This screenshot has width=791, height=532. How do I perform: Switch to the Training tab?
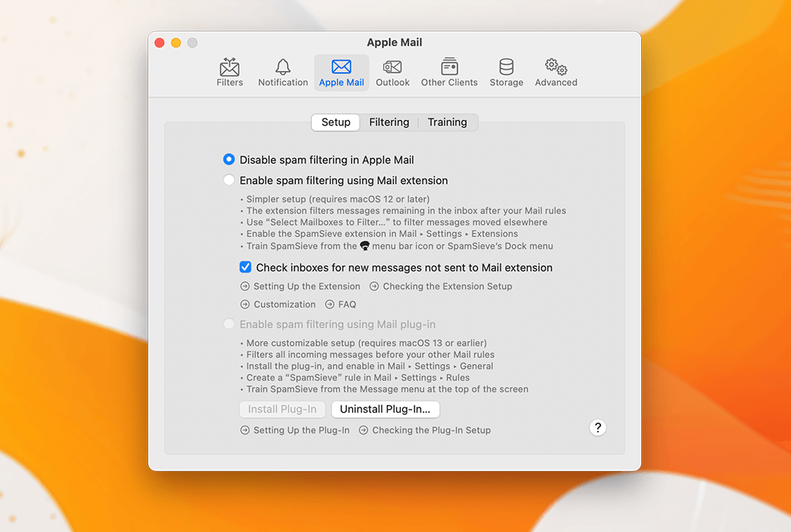tap(447, 122)
